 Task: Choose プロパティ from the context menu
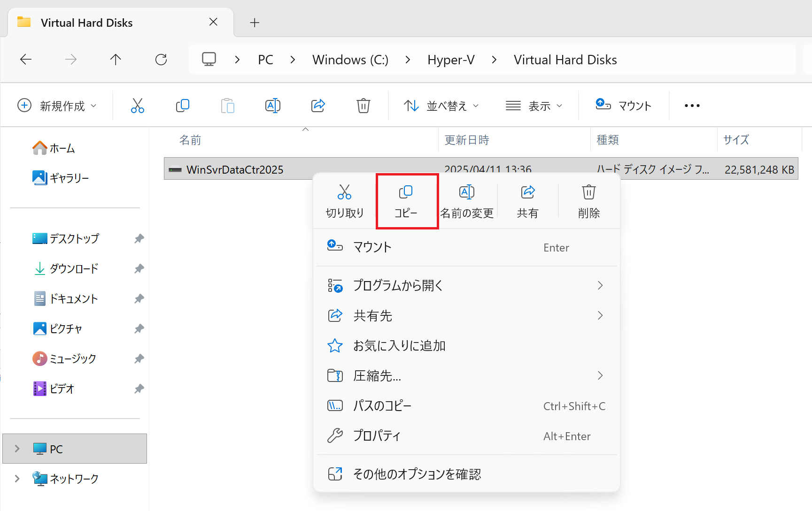(x=377, y=436)
